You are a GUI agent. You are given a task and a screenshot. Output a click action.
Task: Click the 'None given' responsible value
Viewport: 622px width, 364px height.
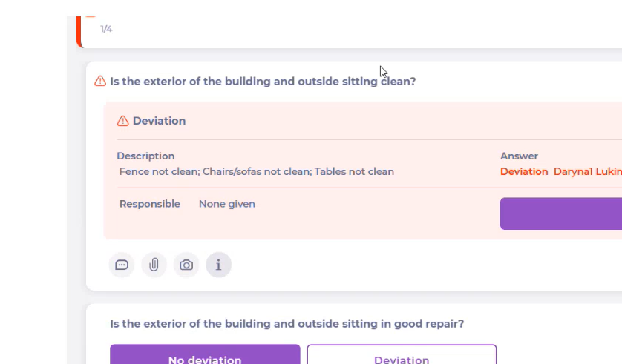pos(226,204)
